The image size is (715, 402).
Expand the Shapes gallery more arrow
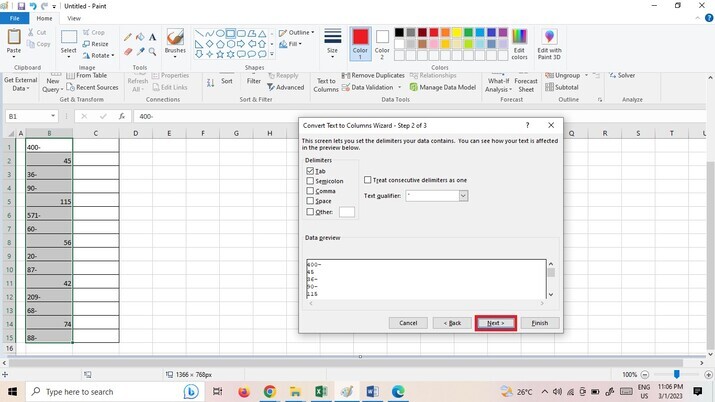272,54
